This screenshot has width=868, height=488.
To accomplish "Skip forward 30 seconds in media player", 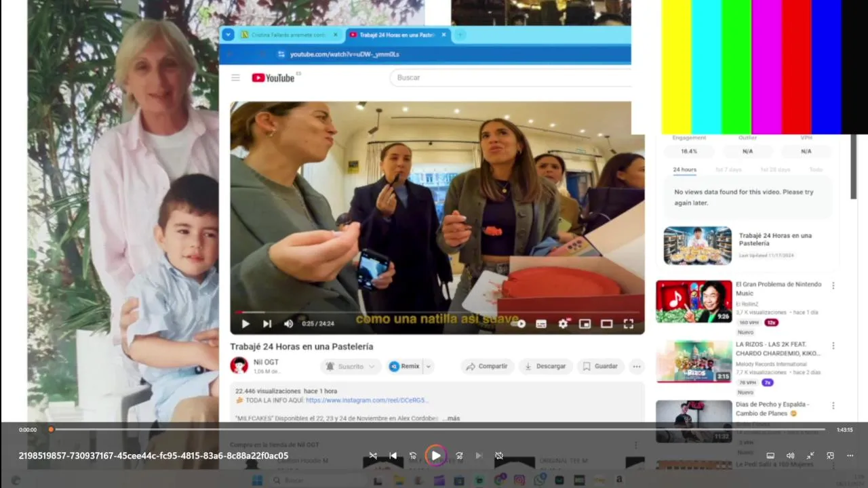I will coord(459,455).
